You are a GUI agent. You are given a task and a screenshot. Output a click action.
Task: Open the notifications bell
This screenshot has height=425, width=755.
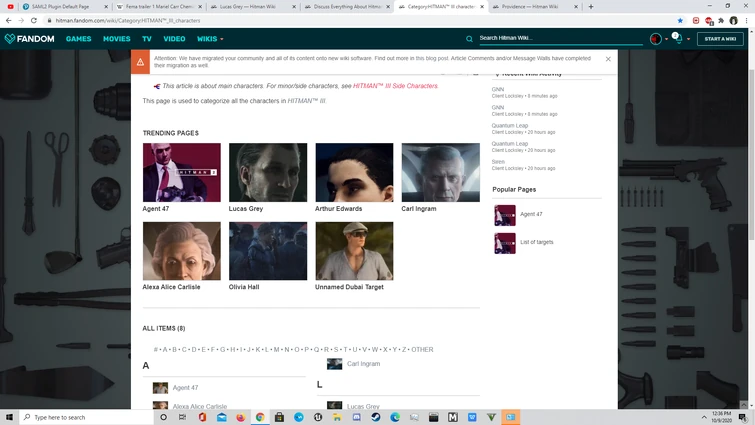(x=678, y=39)
